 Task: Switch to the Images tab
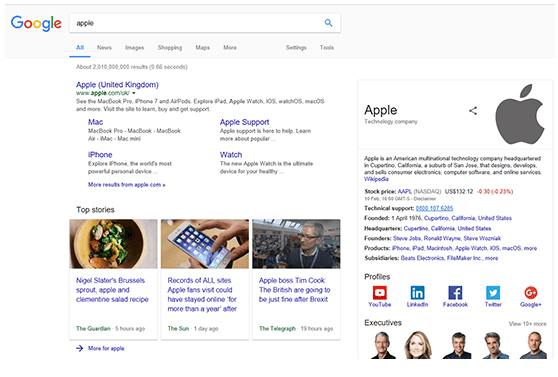135,47
